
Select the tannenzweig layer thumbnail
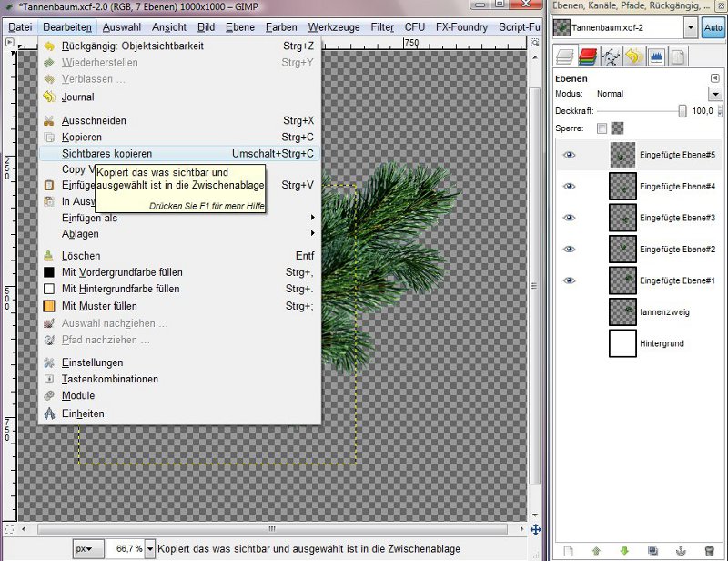point(622,311)
